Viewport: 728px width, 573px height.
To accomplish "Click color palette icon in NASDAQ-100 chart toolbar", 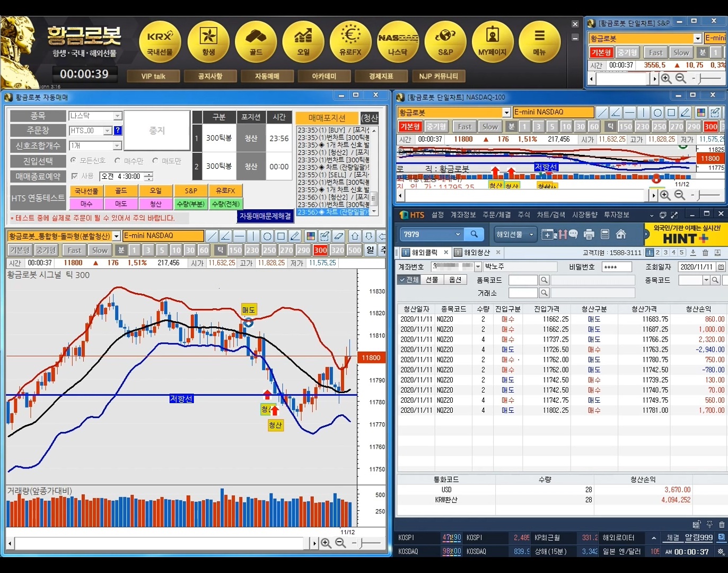I will click(x=701, y=112).
